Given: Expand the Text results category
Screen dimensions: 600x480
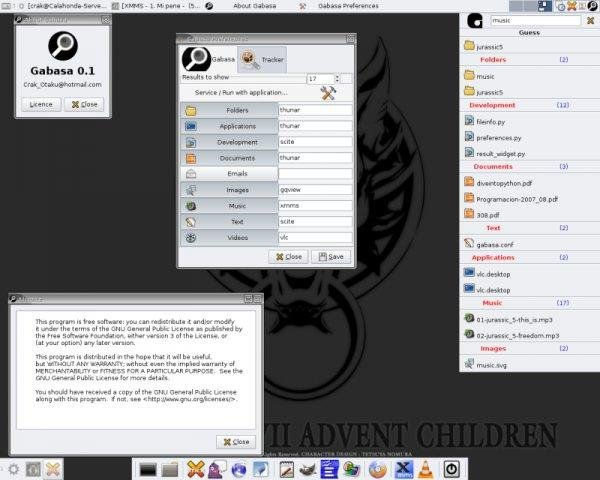Looking at the screenshot, I should coord(530,228).
